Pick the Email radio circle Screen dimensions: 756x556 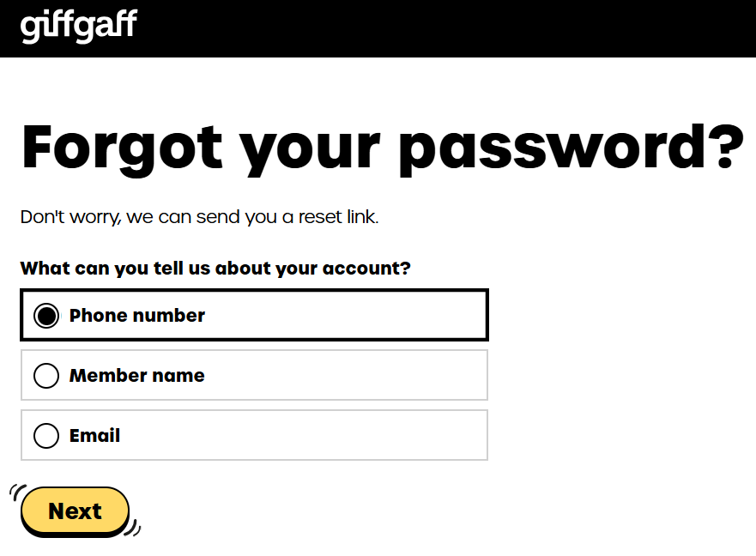tap(46, 436)
